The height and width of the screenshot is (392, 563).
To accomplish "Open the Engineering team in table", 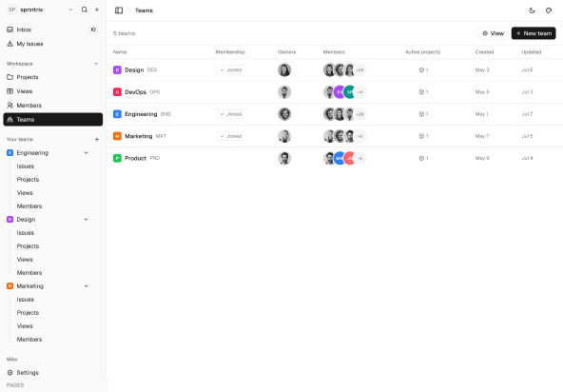I will (x=335, y=114).
